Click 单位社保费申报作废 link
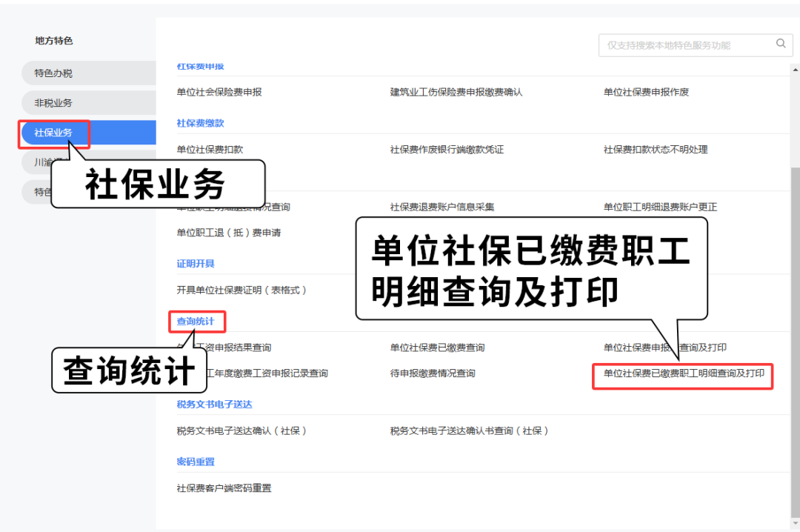Screen dimensions: 800x532 click(x=646, y=93)
